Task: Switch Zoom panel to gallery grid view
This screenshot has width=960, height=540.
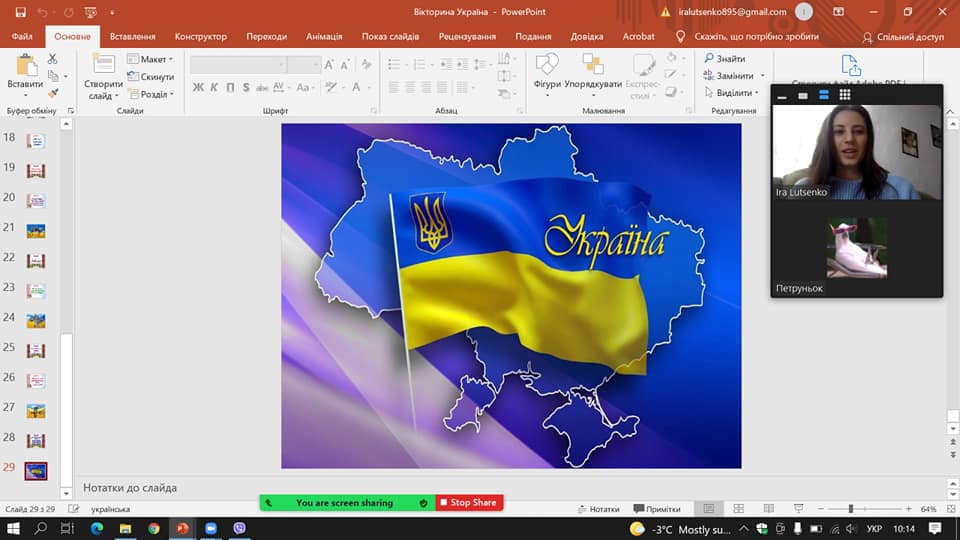Action: click(x=845, y=94)
